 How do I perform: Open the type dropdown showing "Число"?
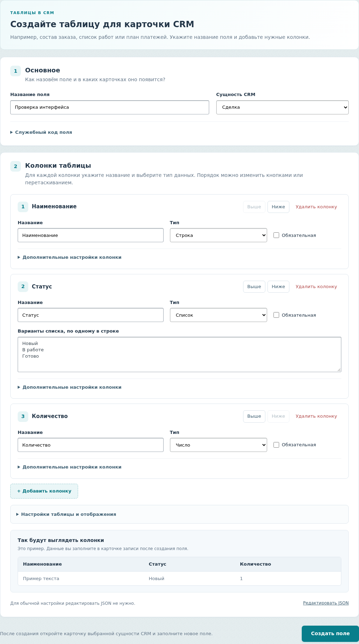point(218,445)
